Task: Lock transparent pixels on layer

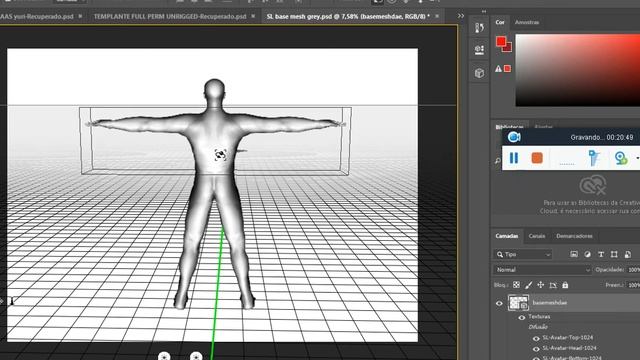Action: (516, 285)
